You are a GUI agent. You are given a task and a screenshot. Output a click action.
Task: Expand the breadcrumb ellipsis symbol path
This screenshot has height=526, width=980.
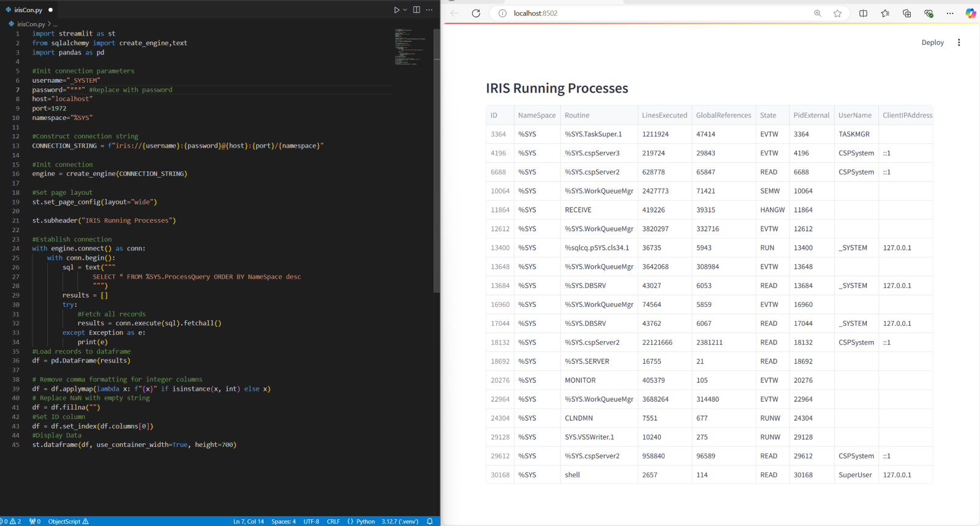point(55,24)
